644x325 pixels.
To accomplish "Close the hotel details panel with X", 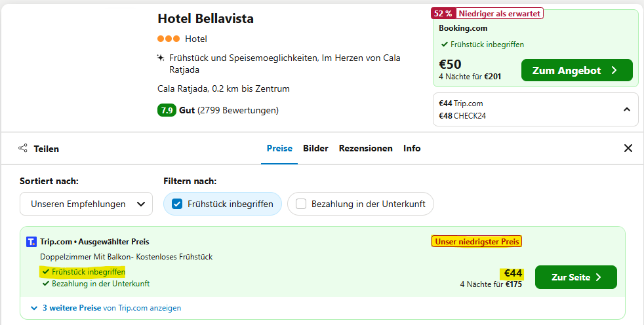I will coord(628,148).
